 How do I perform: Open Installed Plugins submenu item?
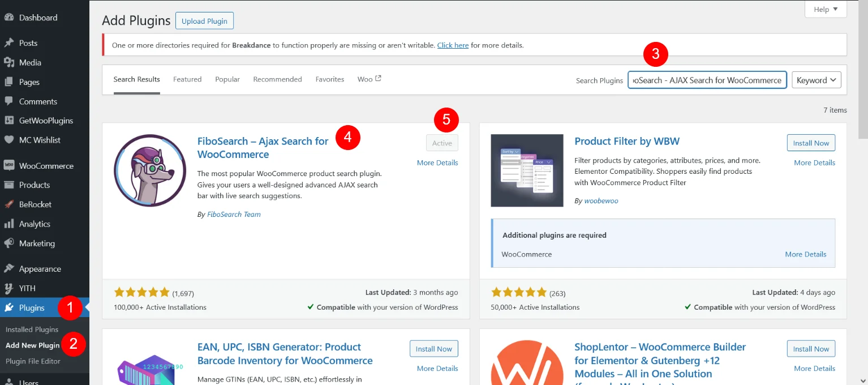click(32, 330)
